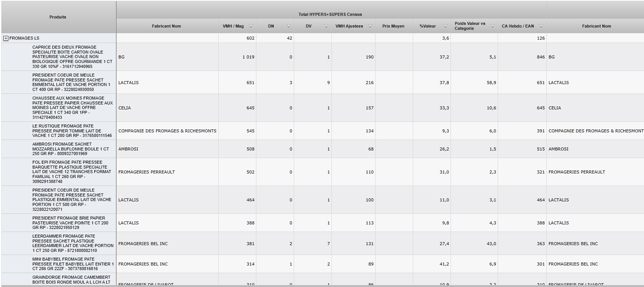Click the CA Hebdo value 363
Screen dimensions: 644x287
coord(541,244)
